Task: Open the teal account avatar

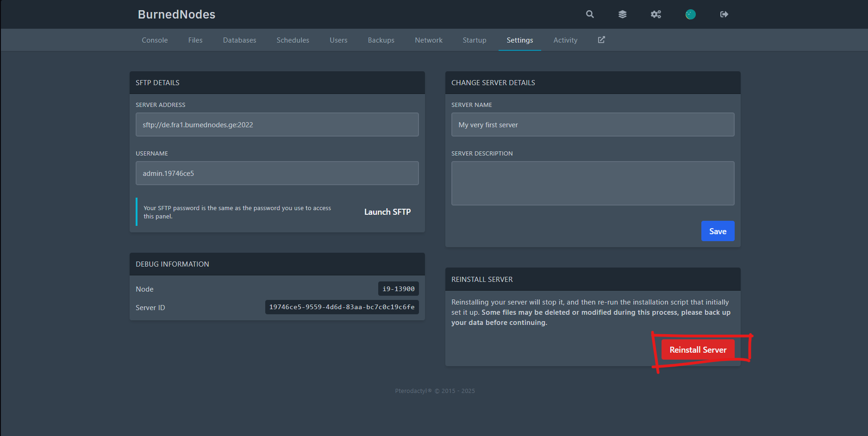Action: click(x=690, y=14)
